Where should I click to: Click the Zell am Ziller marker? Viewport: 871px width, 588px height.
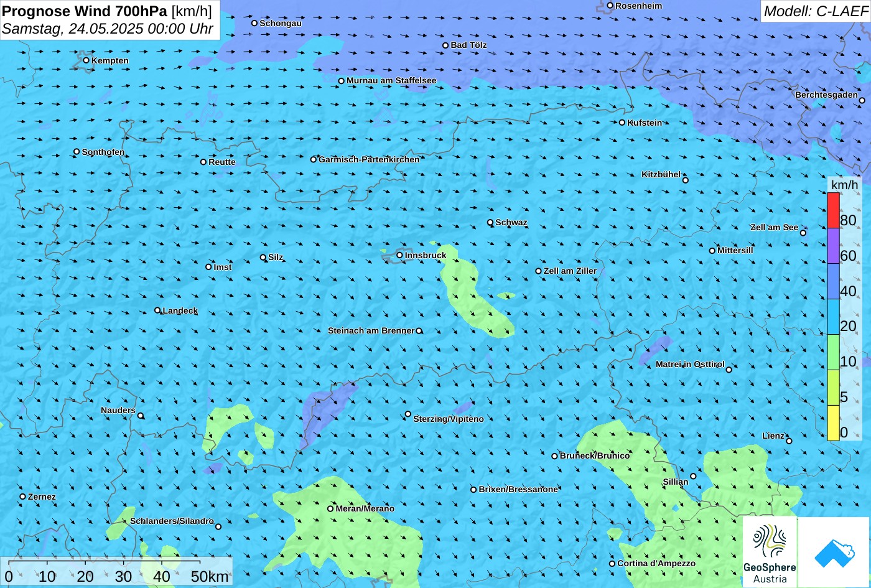coord(539,271)
